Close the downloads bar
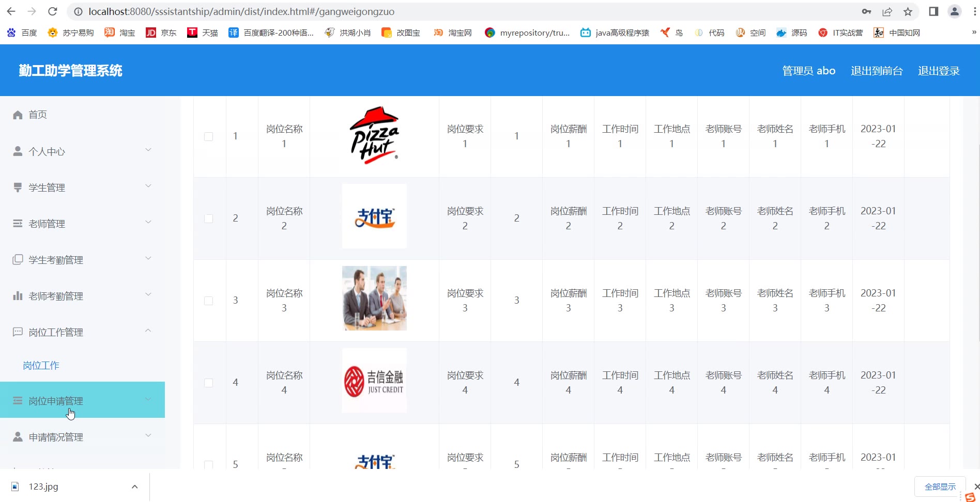 (x=976, y=487)
